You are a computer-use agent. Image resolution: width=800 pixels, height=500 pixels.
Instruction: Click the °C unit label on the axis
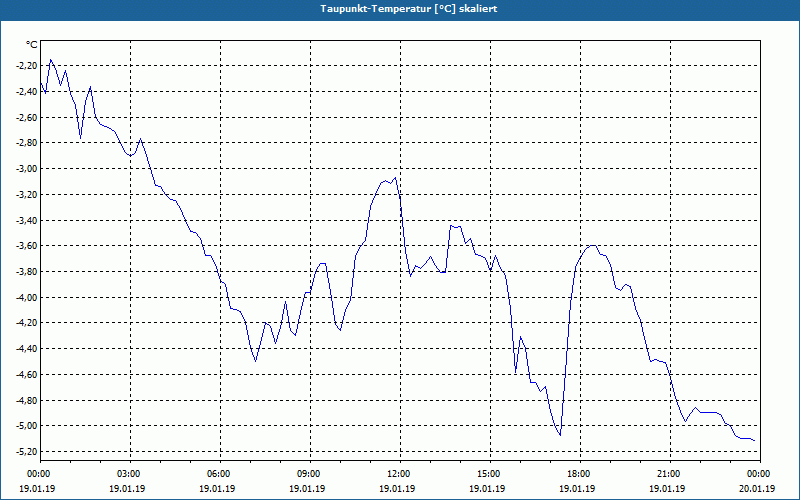[x=32, y=45]
